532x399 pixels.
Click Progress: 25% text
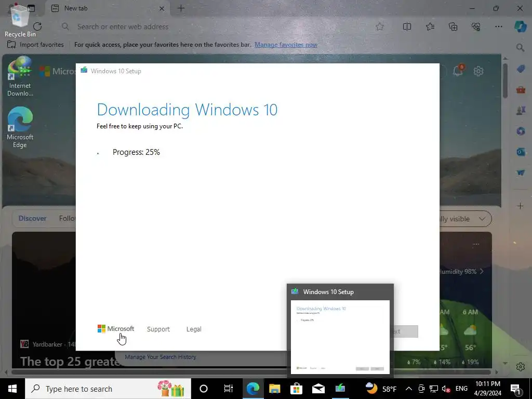click(x=136, y=152)
